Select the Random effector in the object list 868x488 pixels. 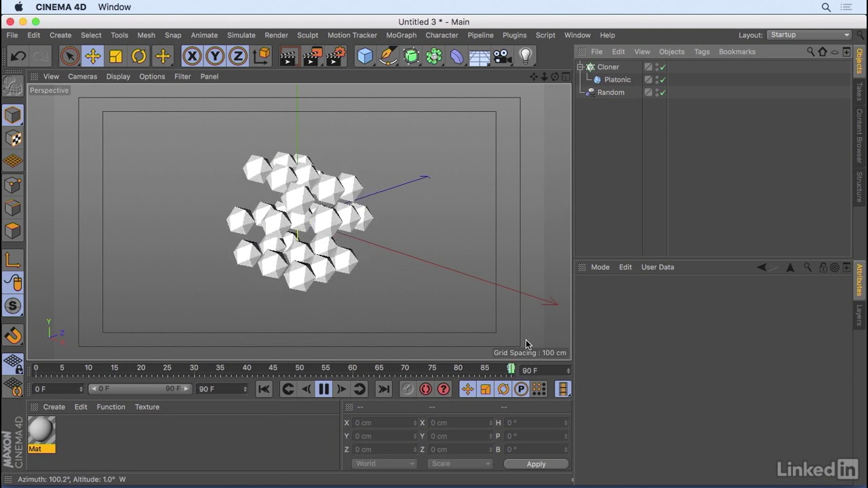pos(610,93)
